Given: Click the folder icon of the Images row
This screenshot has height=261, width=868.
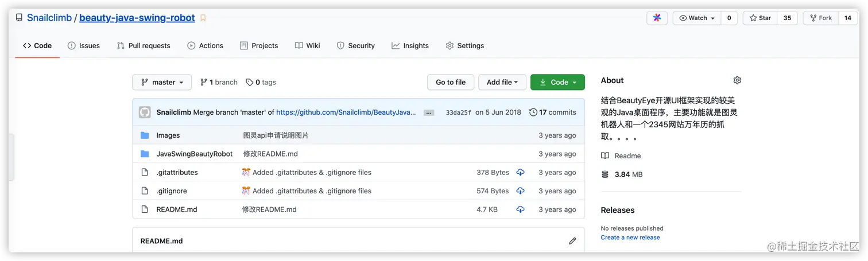Looking at the screenshot, I should 145,135.
